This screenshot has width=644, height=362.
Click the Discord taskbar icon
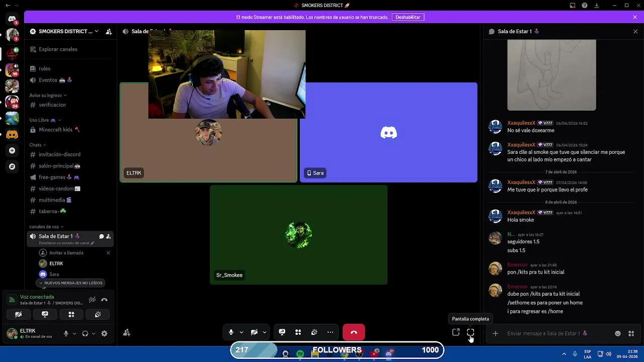[x=388, y=354]
